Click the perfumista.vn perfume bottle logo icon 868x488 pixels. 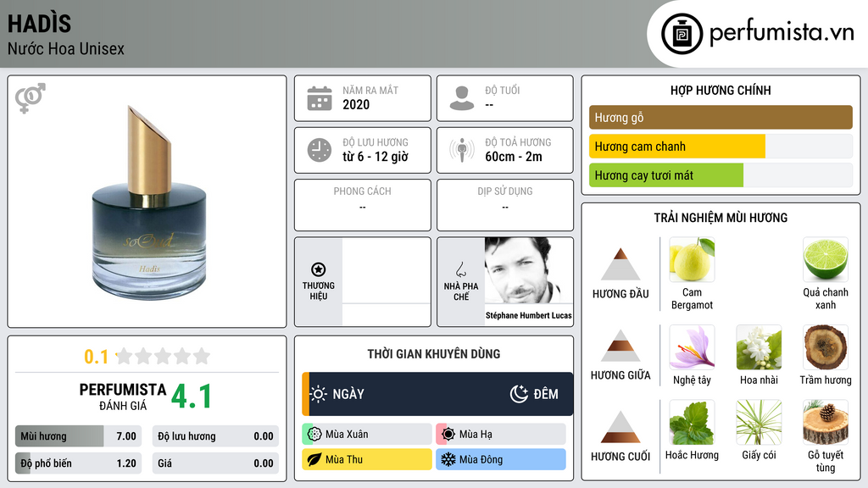tap(682, 34)
